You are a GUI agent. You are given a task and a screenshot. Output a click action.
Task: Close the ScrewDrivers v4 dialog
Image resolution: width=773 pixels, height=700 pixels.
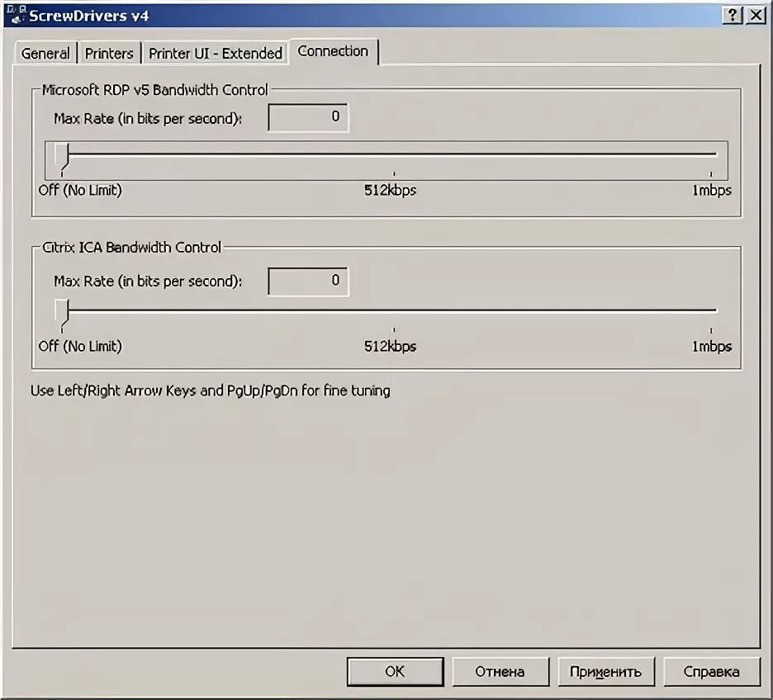(x=756, y=15)
